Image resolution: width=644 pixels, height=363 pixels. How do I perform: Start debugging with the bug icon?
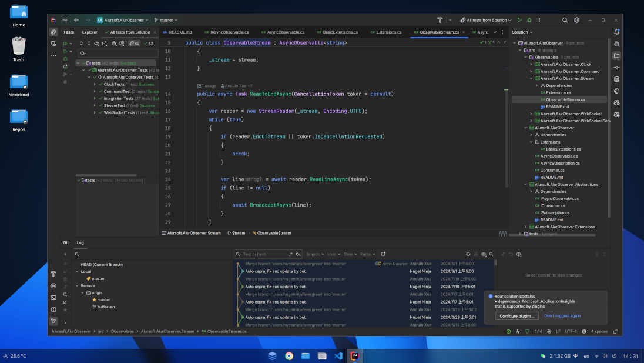tap(529, 20)
